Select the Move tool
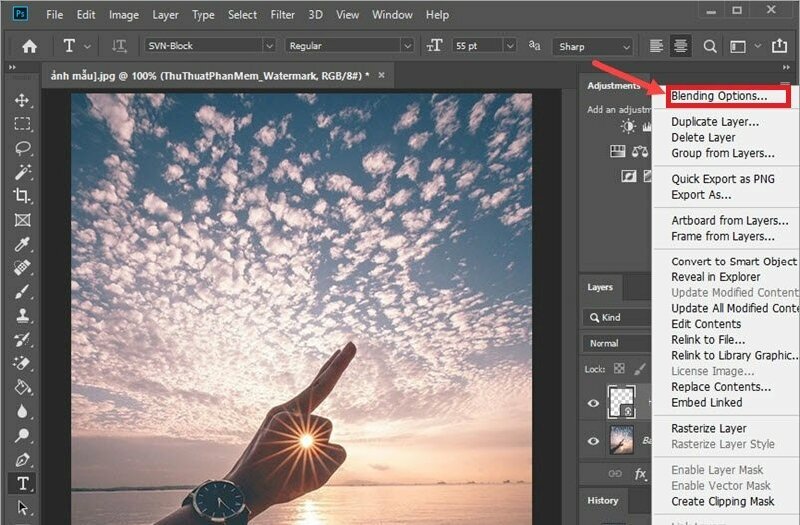Image resolution: width=800 pixels, height=525 pixels. coord(22,100)
